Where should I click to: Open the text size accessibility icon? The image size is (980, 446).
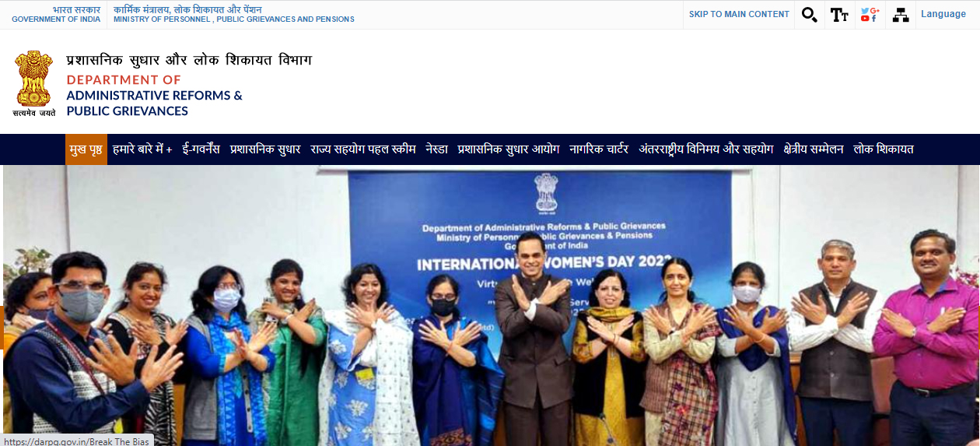(839, 15)
